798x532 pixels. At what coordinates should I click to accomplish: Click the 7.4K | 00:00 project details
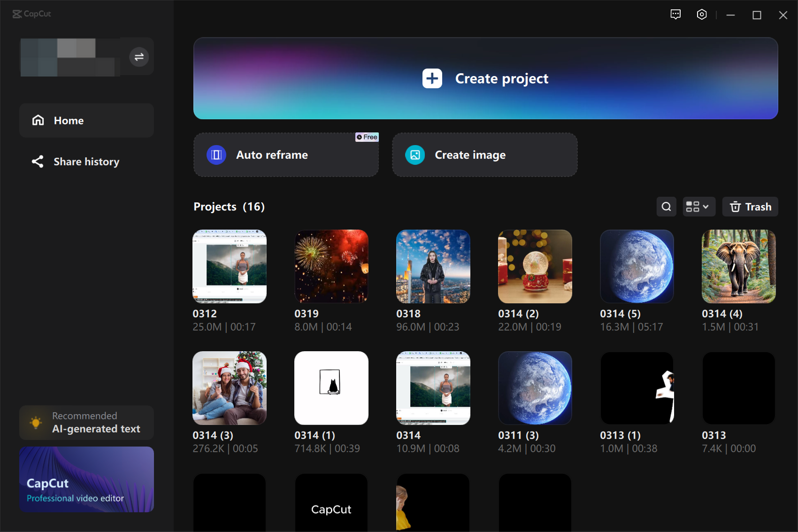pos(729,448)
